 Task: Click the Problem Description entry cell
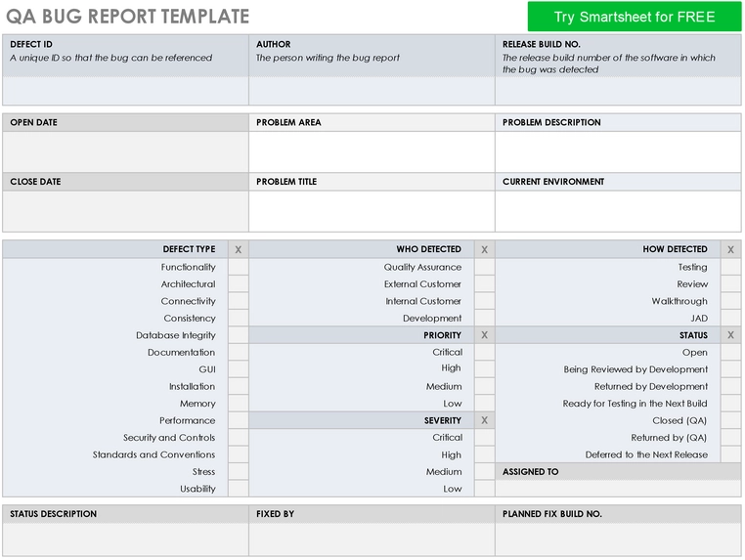pos(618,152)
